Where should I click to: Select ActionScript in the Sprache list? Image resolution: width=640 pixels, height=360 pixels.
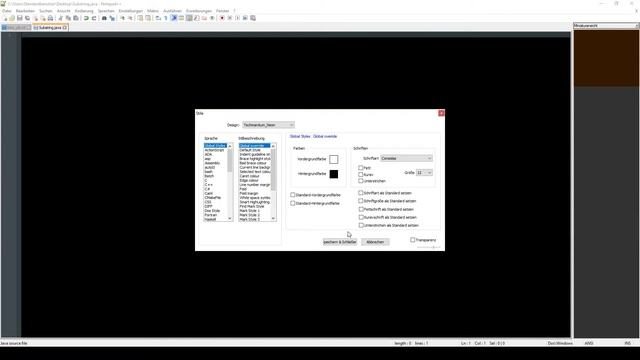214,150
